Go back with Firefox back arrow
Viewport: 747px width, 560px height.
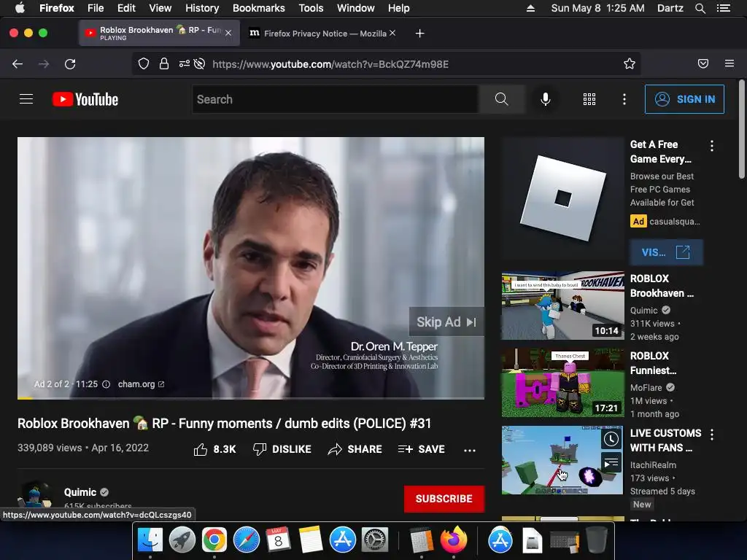[18, 64]
